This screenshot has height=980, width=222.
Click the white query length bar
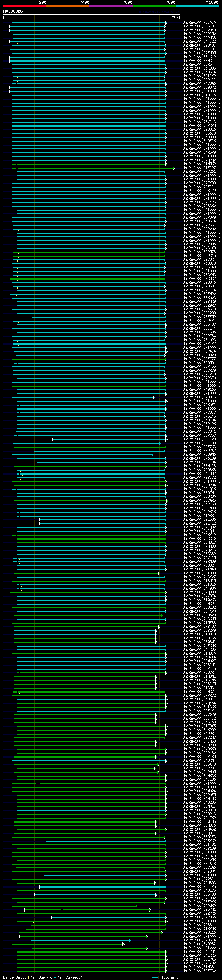click(x=92, y=14)
